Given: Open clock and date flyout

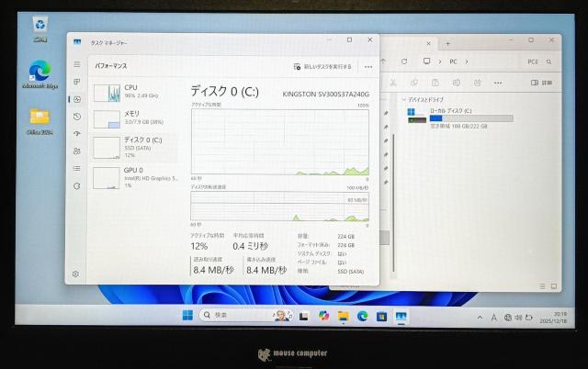Looking at the screenshot, I should coord(553,318).
